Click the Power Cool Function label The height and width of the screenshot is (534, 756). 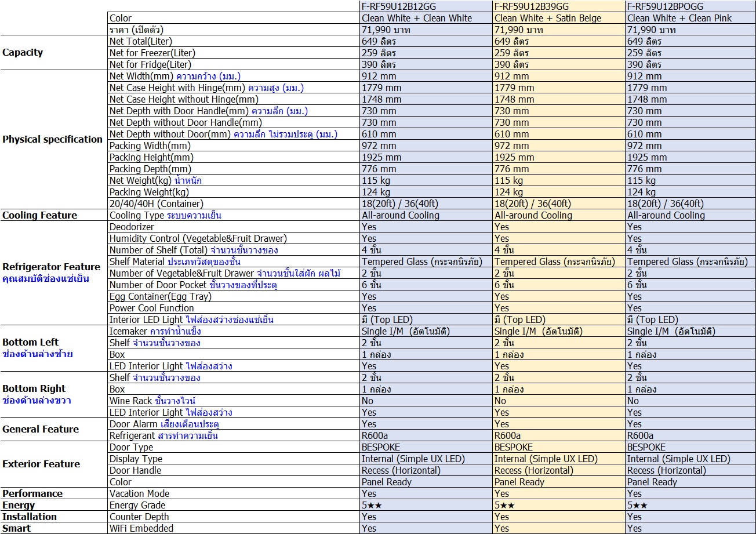[x=152, y=308]
